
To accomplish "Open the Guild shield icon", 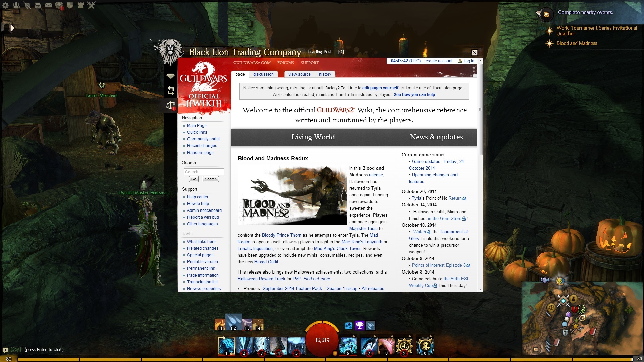I will [70, 5].
